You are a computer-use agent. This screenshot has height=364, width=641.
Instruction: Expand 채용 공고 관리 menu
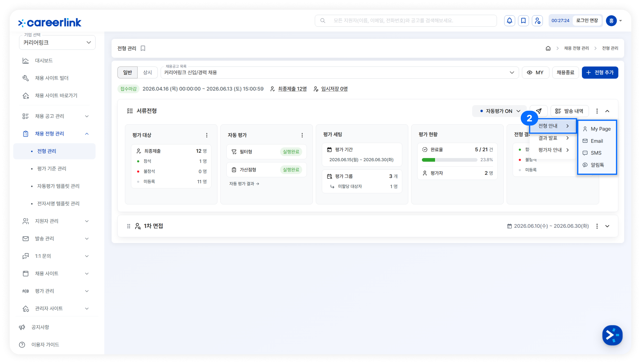coord(54,116)
